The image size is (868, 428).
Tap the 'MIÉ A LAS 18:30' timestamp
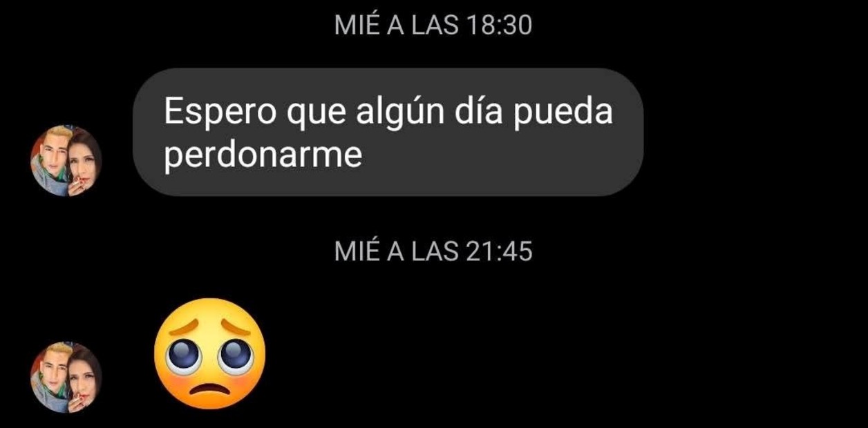[433, 26]
